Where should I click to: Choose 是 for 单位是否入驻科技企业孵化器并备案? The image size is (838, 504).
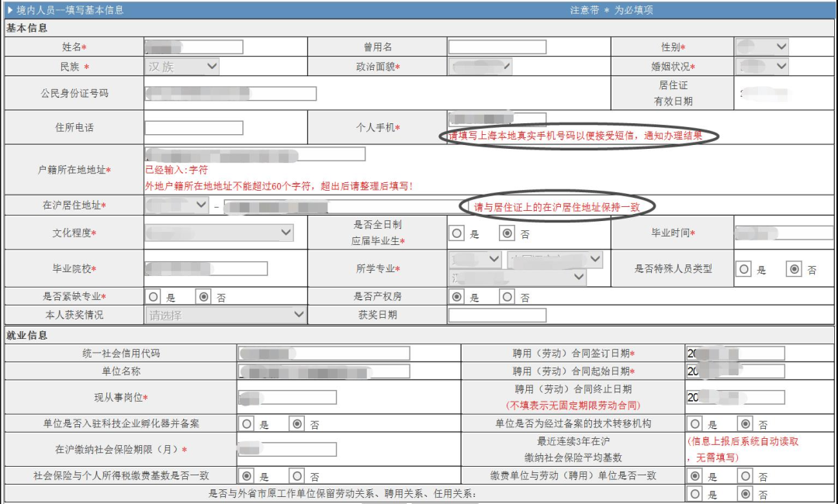pos(247,424)
